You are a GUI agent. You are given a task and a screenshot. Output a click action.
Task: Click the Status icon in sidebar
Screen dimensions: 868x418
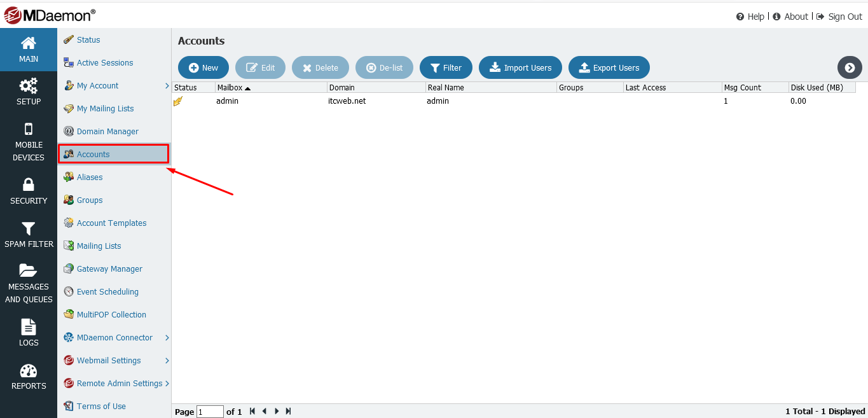(x=69, y=39)
